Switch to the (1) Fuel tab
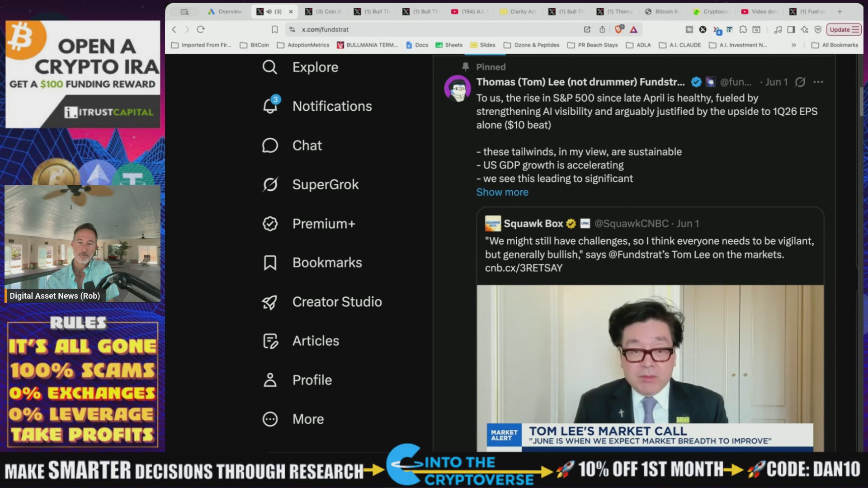 (x=808, y=12)
